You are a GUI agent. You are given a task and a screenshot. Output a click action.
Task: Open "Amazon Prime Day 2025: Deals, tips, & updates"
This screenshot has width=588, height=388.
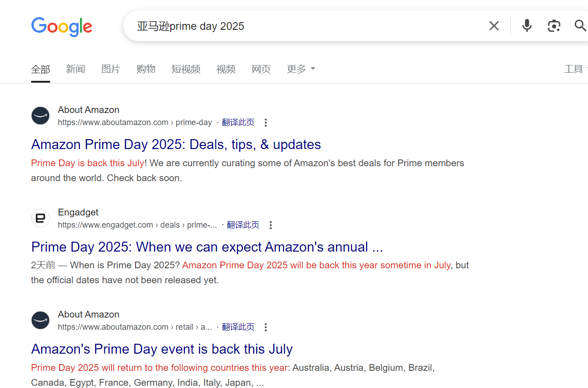click(176, 145)
